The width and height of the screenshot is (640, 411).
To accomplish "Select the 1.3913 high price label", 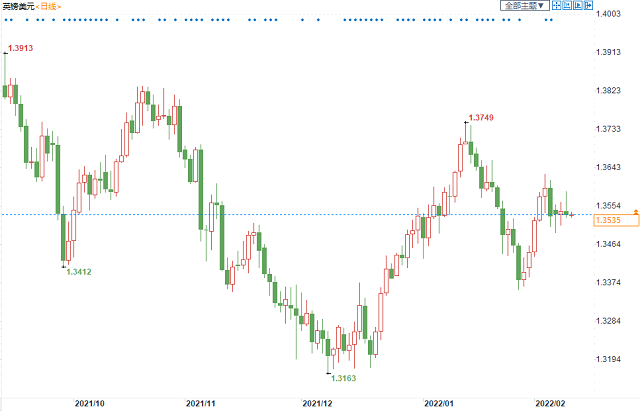I will 21,48.
